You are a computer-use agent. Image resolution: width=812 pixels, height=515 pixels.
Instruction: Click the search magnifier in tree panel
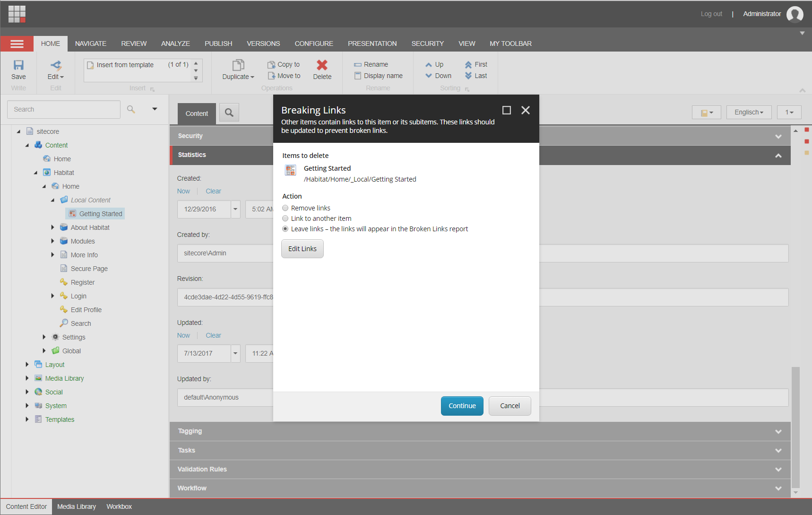click(x=131, y=109)
